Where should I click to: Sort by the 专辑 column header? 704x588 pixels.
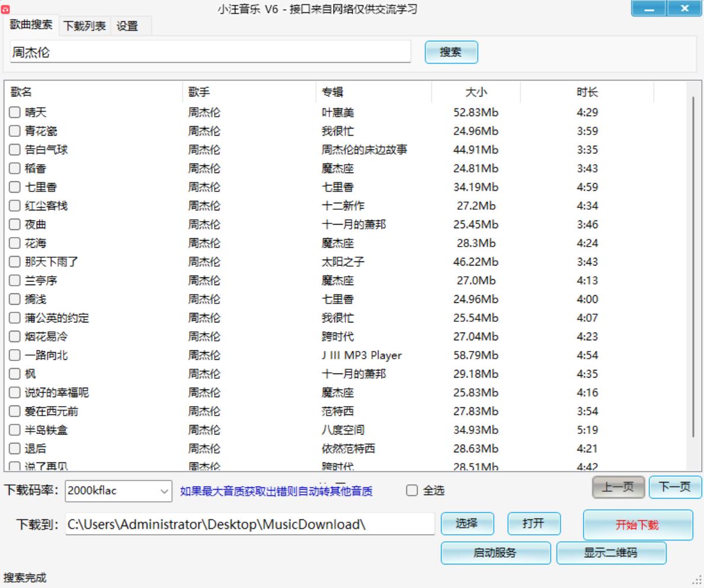(373, 92)
